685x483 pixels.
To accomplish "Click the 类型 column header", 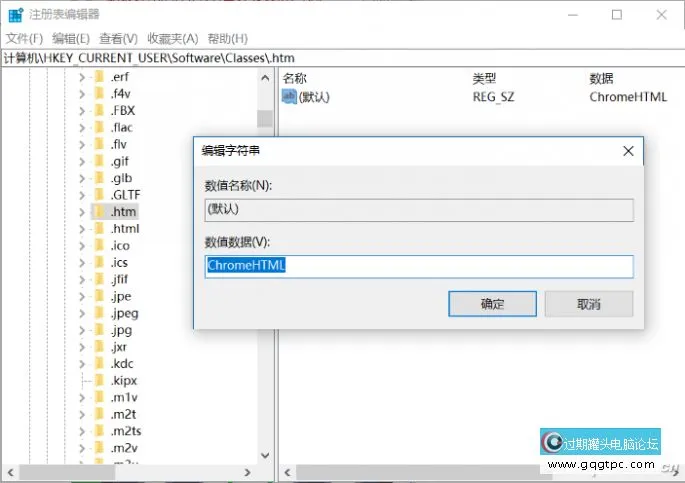I will pos(484,79).
